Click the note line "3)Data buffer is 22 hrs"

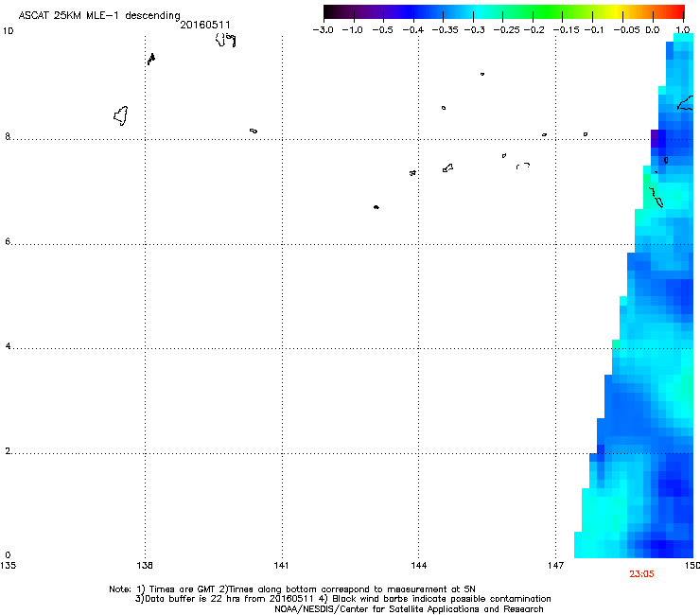coord(342,599)
